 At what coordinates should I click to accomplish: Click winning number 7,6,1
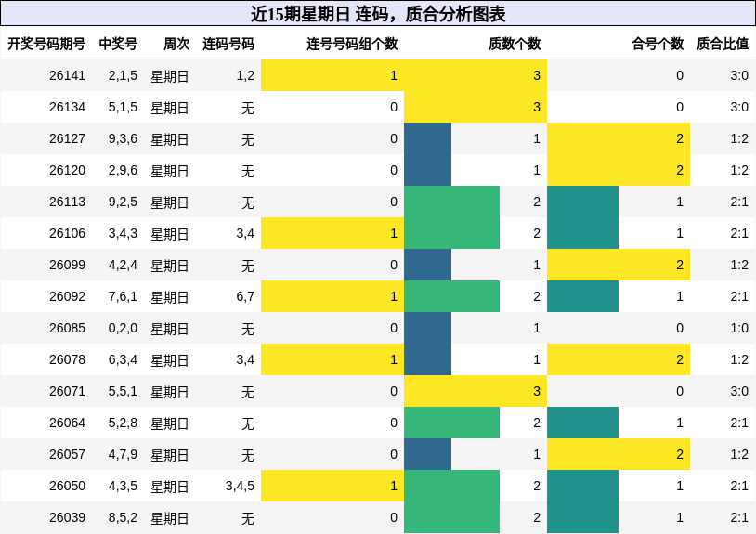point(123,296)
